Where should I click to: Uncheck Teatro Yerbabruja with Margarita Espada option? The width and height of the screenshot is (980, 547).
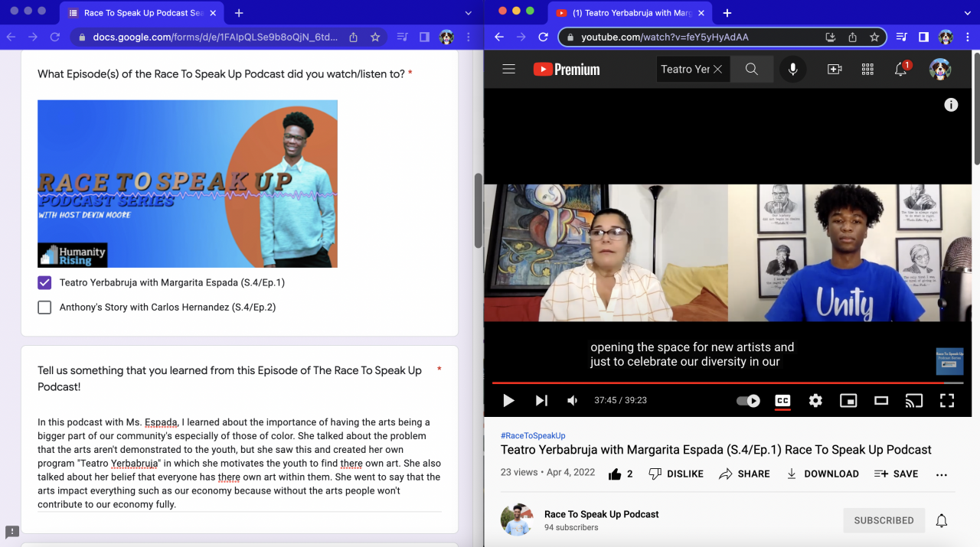pyautogui.click(x=45, y=283)
